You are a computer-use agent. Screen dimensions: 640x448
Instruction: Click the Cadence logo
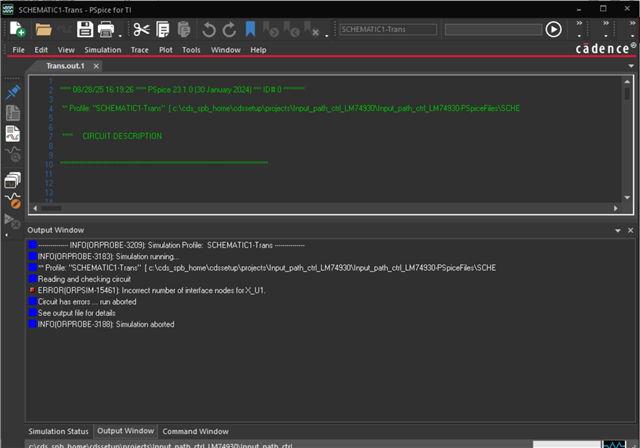(606, 49)
